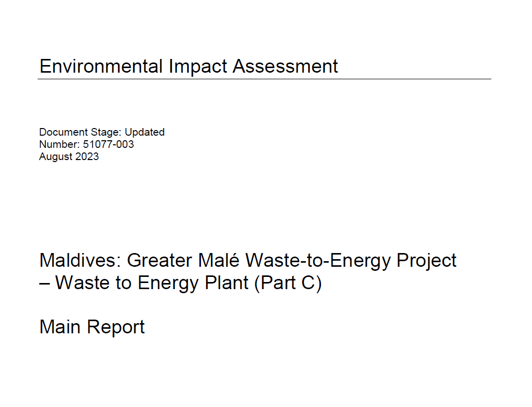
Task: Click the word "Project" in the title
Action: pos(427,261)
